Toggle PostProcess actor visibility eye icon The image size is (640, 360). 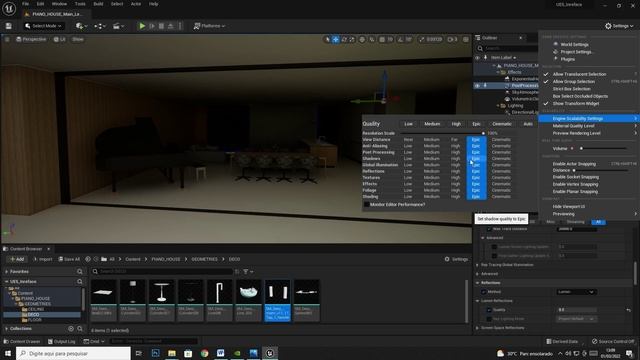point(477,86)
